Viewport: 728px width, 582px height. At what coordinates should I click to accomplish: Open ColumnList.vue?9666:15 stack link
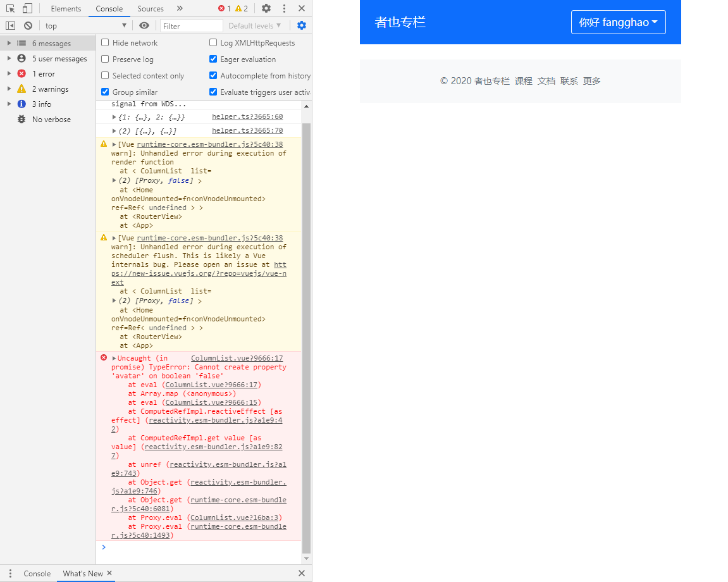211,402
